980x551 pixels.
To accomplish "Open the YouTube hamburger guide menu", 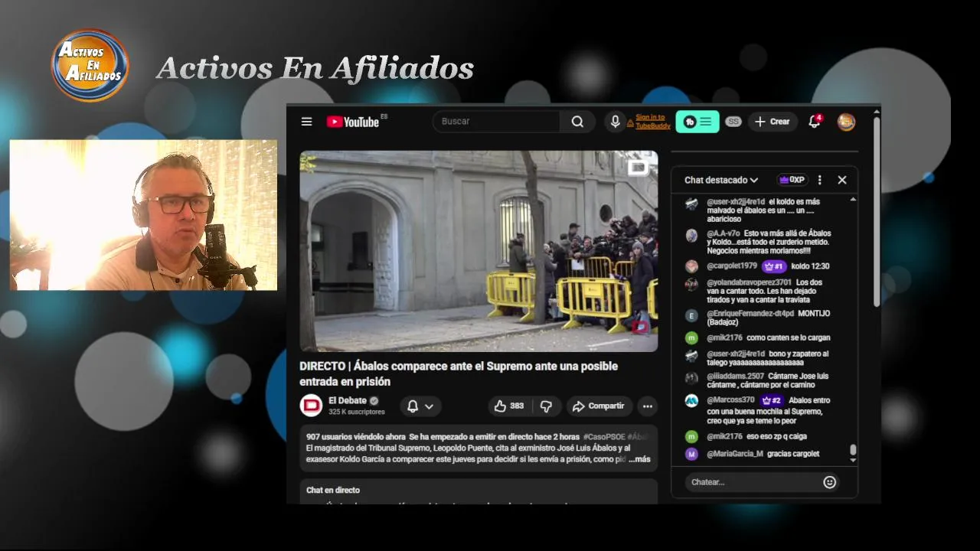I will point(306,122).
